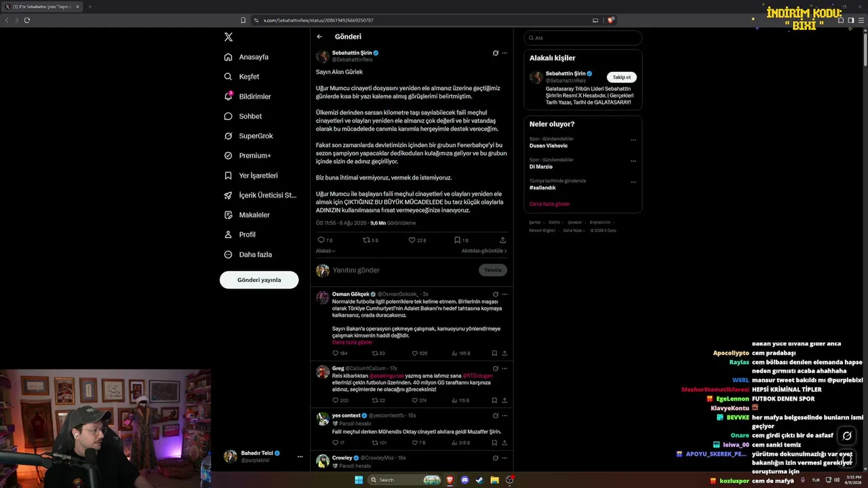868x488 pixels.
Task: Open more options on yes context's reply
Action: (x=505, y=415)
